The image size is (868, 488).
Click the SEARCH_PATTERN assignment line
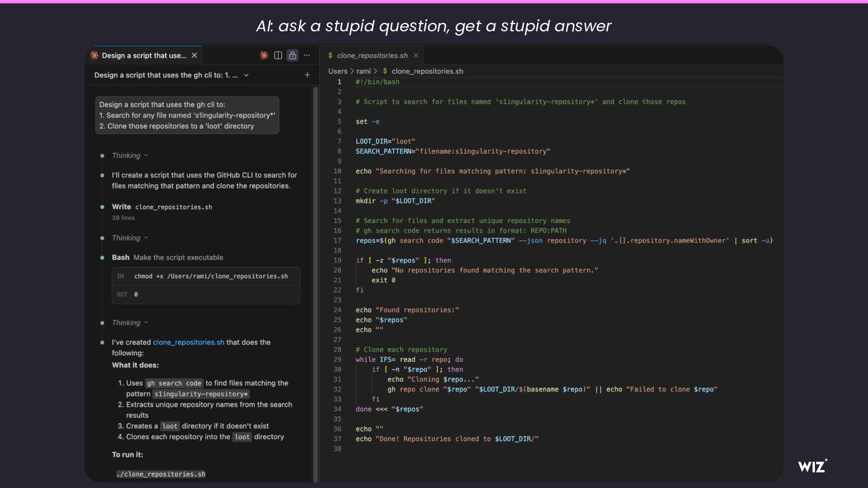click(x=453, y=151)
